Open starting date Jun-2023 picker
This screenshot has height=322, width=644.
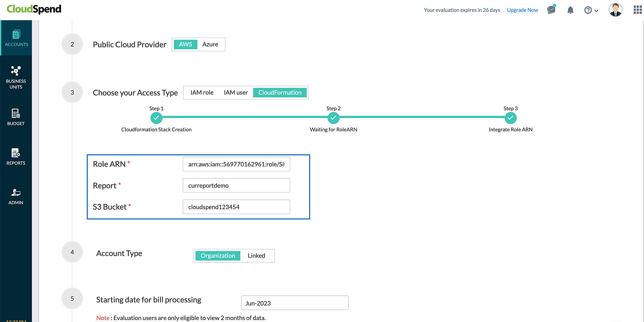(295, 303)
